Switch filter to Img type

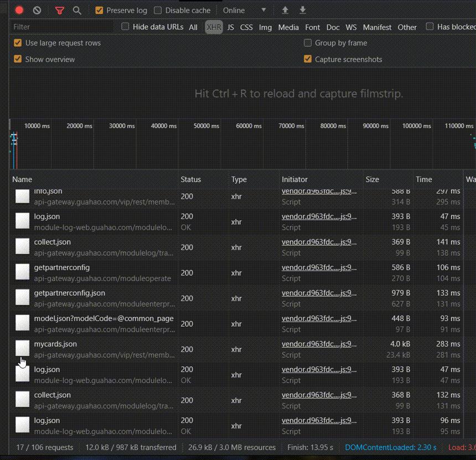point(265,27)
